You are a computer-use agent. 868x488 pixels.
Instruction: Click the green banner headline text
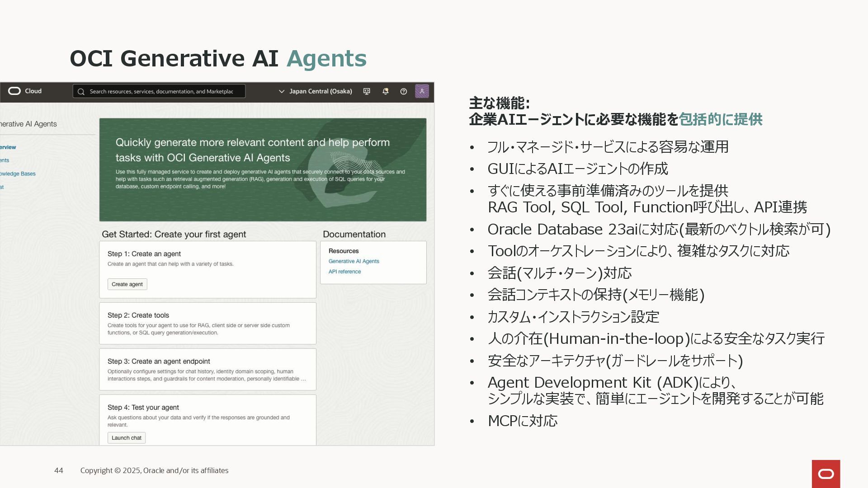252,150
